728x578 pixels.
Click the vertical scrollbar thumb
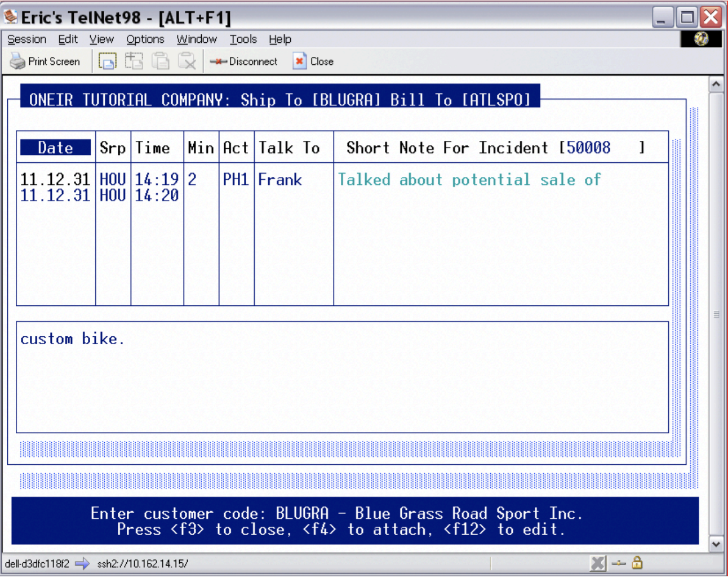point(716,314)
